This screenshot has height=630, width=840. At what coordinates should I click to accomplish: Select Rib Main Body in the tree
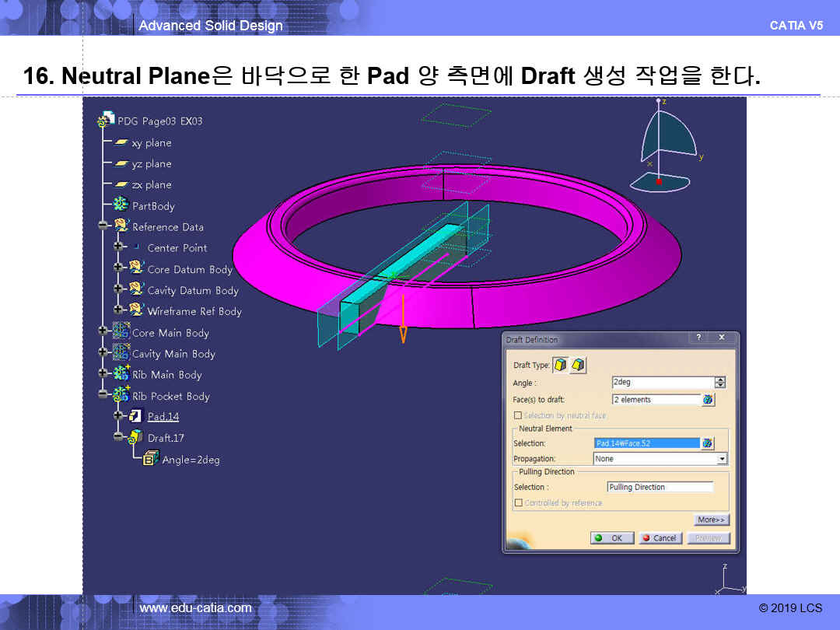(166, 375)
